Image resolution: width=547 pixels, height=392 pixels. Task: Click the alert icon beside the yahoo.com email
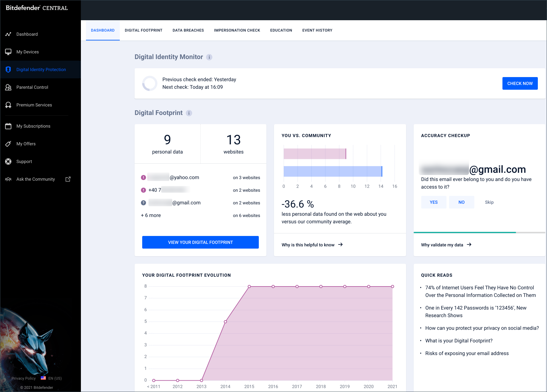click(143, 178)
